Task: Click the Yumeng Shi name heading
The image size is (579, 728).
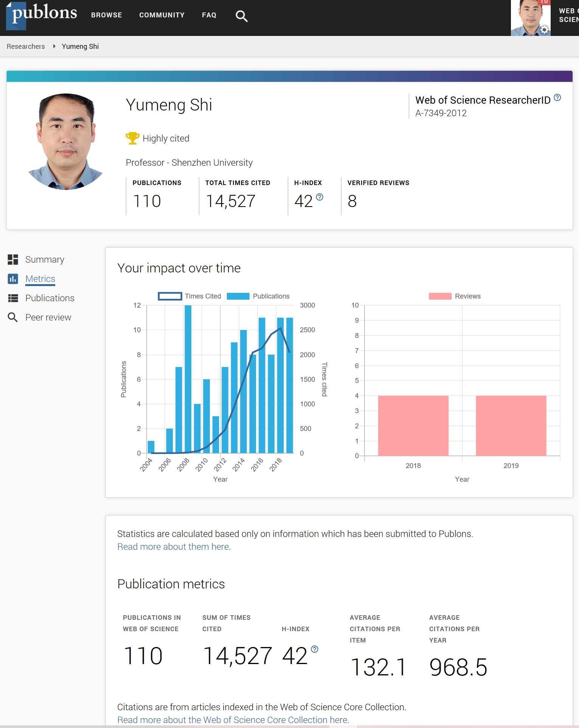Action: [169, 105]
